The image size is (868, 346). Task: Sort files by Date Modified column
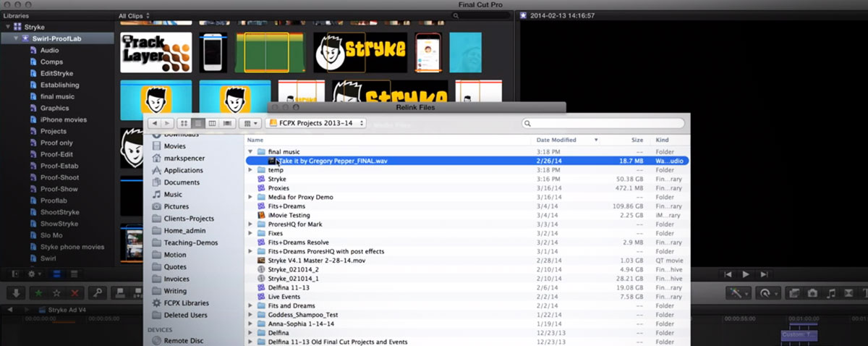click(x=567, y=140)
